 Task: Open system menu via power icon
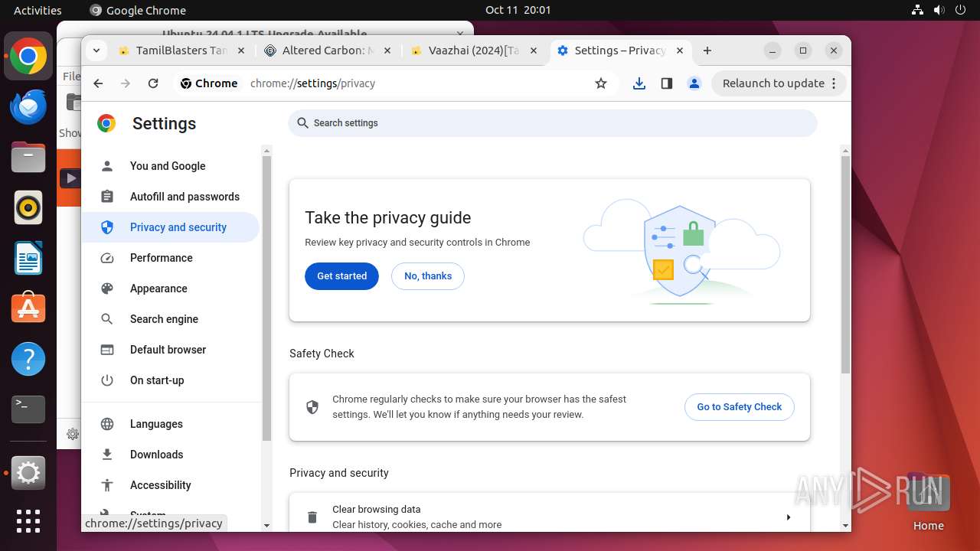point(962,10)
